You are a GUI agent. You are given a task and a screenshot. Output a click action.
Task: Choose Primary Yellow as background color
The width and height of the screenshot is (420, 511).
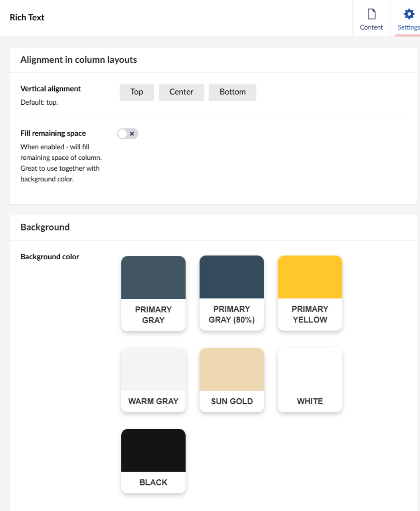(x=310, y=293)
